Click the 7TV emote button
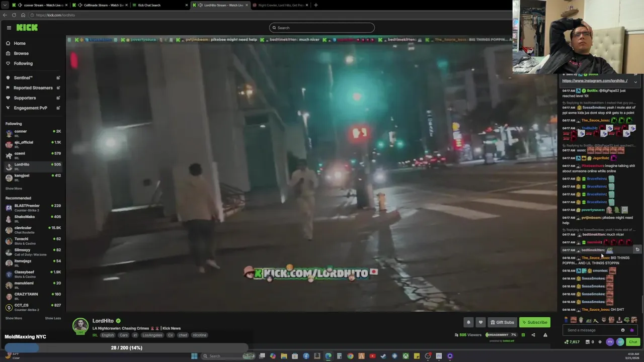This screenshot has width=644, height=362. pyautogui.click(x=610, y=342)
